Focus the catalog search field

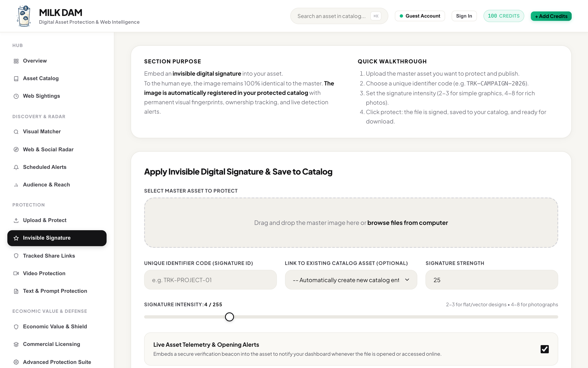339,16
